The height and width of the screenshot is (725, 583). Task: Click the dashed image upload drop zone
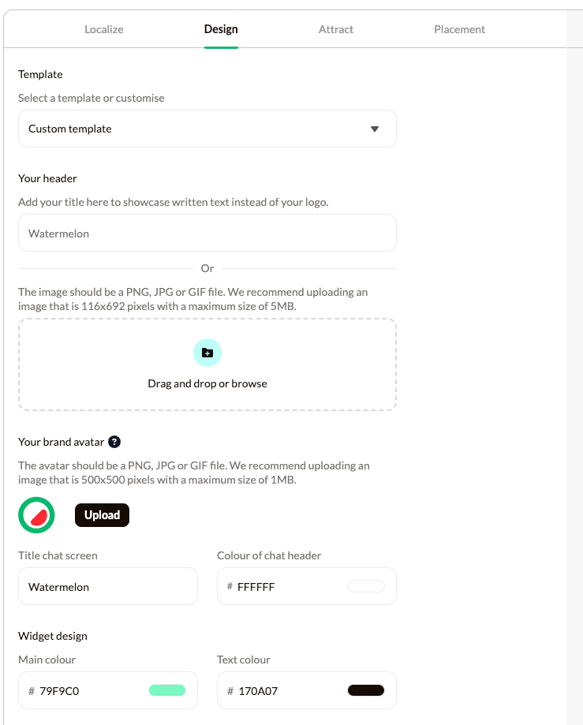coord(207,364)
